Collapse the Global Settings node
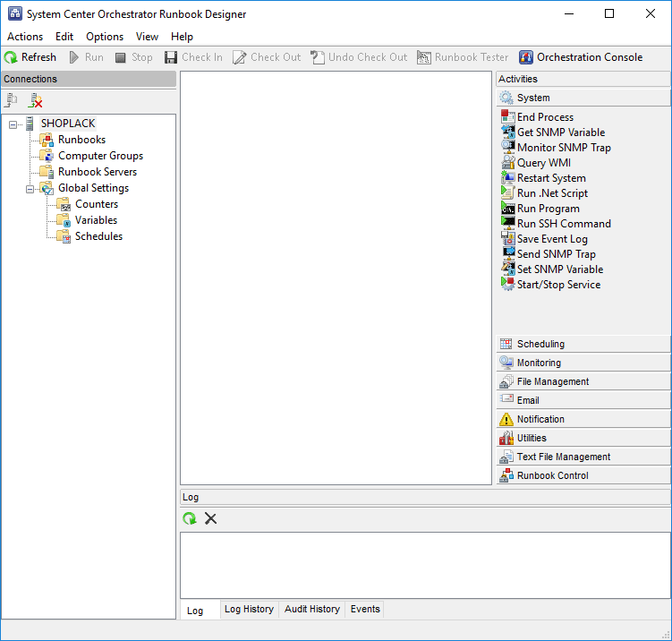 30,189
